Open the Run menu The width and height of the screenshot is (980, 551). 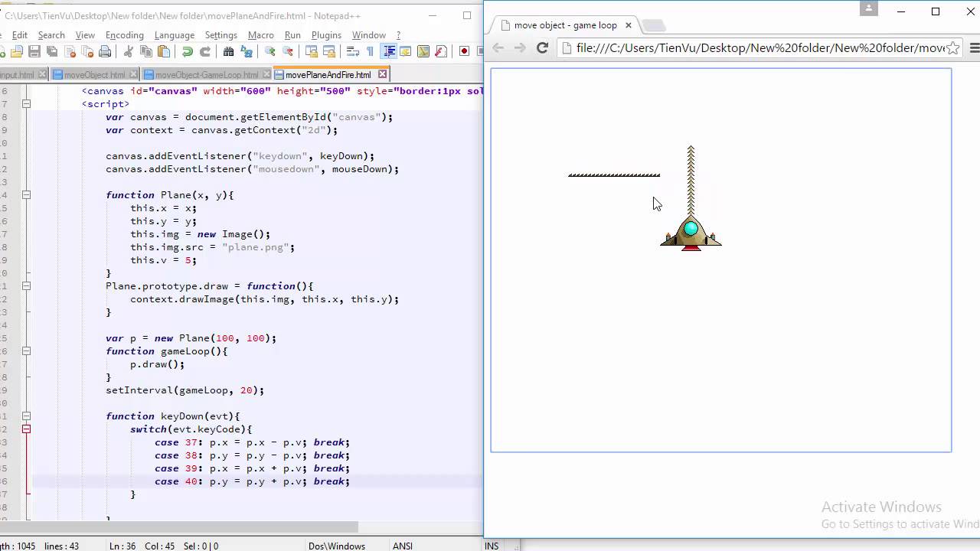click(x=292, y=35)
